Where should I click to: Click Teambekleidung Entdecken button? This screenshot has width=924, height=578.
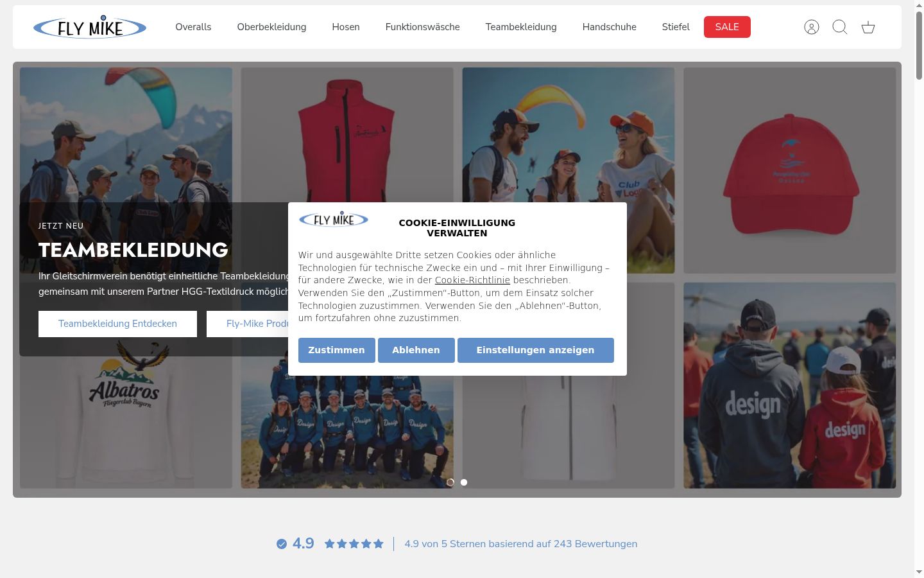[x=117, y=324]
